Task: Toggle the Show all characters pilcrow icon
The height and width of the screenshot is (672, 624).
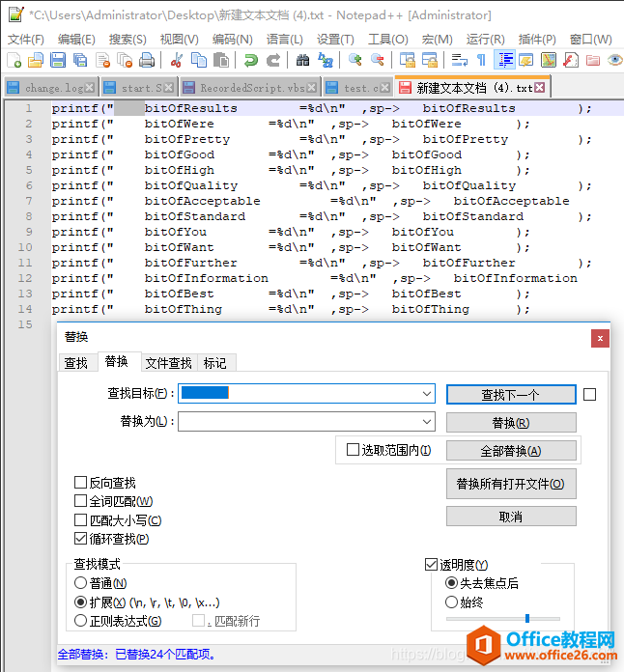Action: [481, 60]
